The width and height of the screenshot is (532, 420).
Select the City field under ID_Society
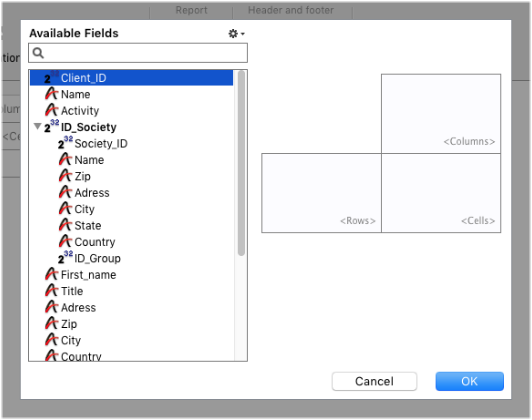point(84,209)
